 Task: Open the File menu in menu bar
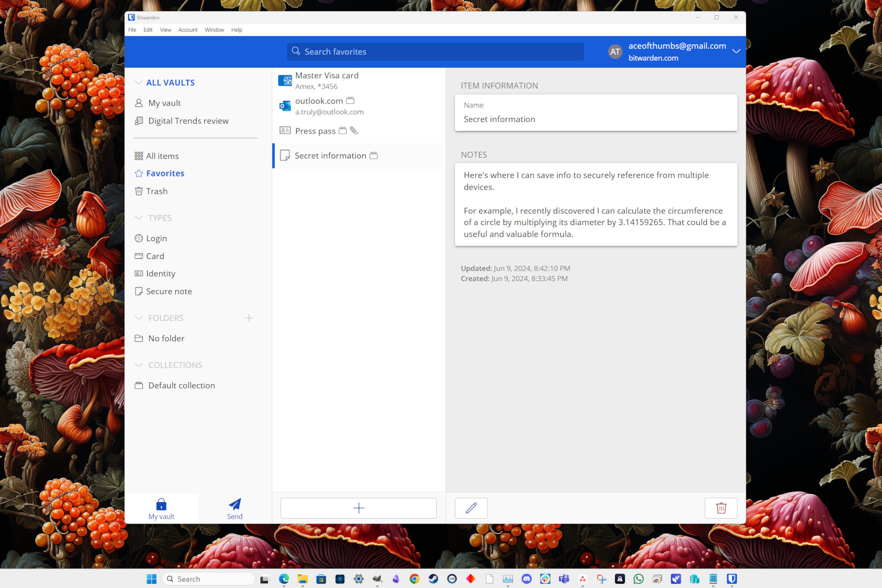point(133,29)
